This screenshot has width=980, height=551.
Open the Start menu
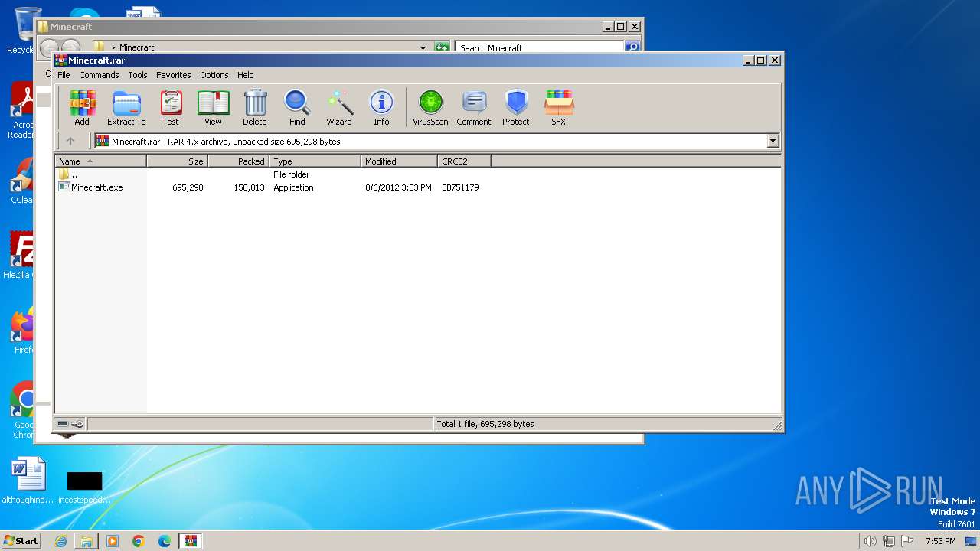(x=21, y=541)
